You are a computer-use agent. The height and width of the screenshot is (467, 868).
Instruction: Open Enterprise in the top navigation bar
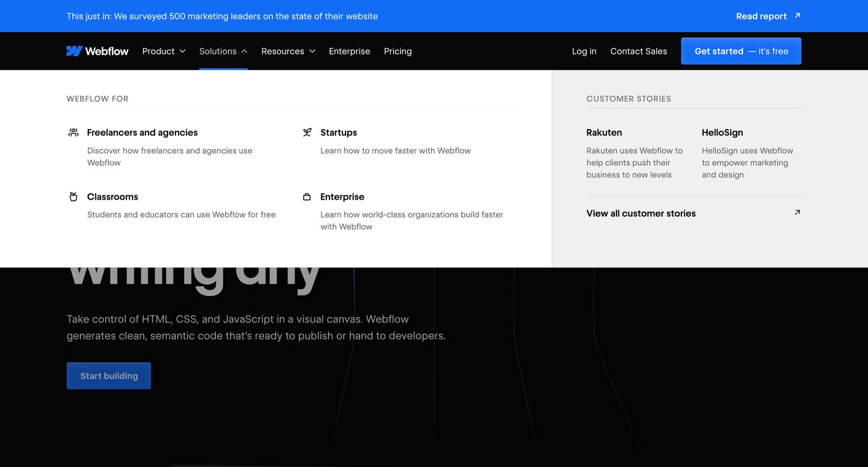click(350, 51)
